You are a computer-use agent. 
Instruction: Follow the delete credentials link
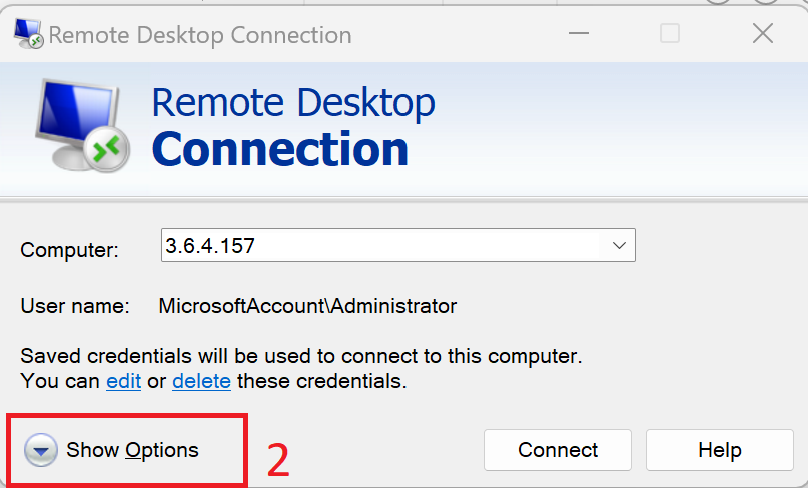pyautogui.click(x=201, y=381)
